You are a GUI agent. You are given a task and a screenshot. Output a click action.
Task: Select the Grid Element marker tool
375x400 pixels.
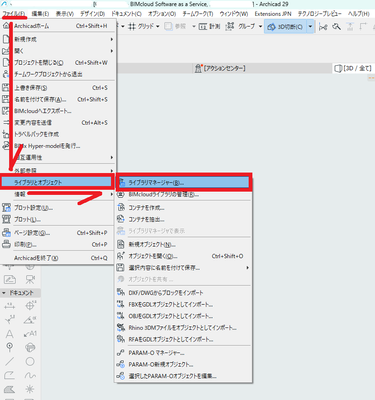tap(10, 347)
